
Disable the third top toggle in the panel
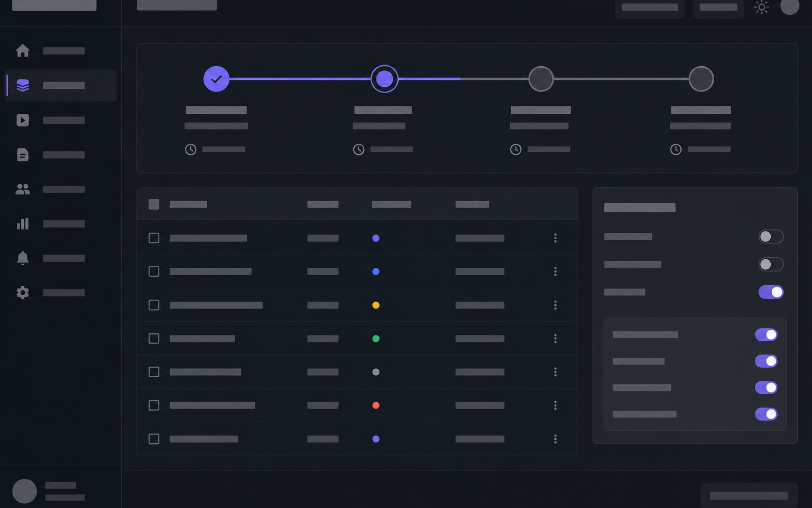point(771,292)
